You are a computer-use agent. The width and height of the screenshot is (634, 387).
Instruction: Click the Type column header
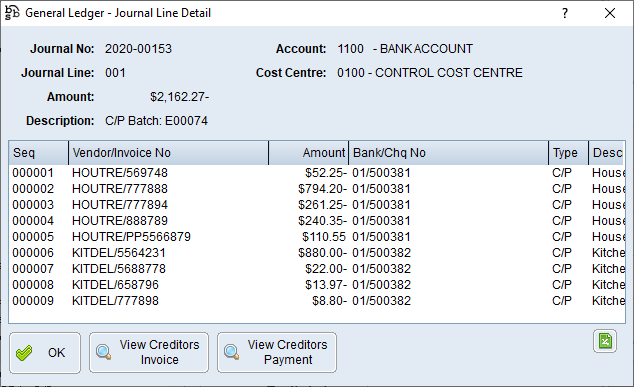(568, 153)
